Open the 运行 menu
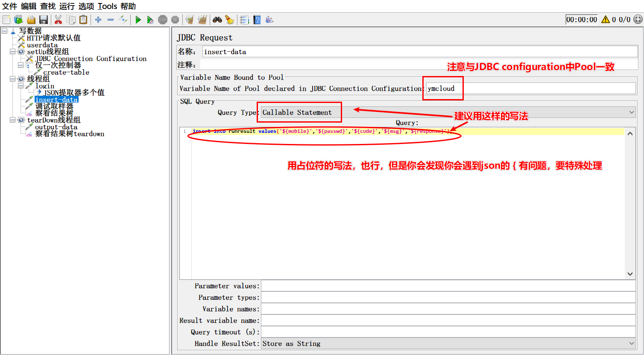Image resolution: width=644 pixels, height=355 pixels. click(x=67, y=6)
